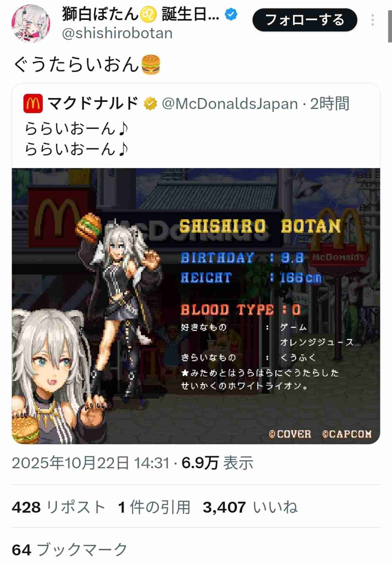392x566 pixels.
Task: View the 6.9万 表示 view count
Action: pyautogui.click(x=217, y=463)
